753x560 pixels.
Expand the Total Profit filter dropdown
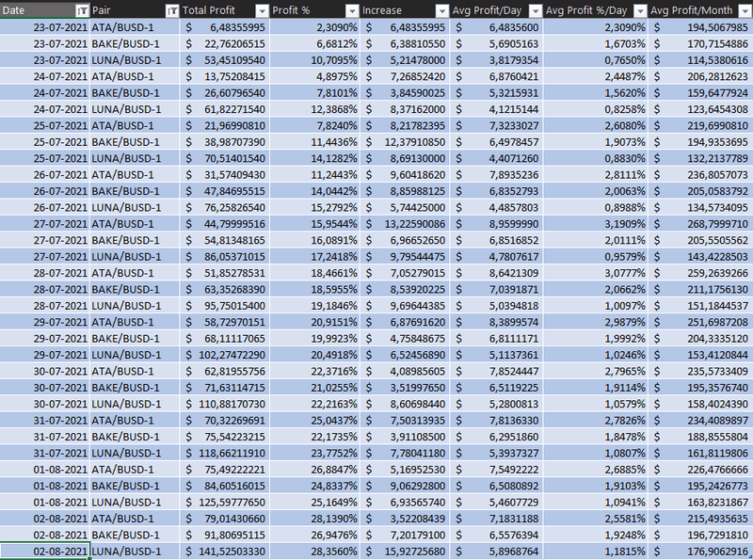(262, 10)
